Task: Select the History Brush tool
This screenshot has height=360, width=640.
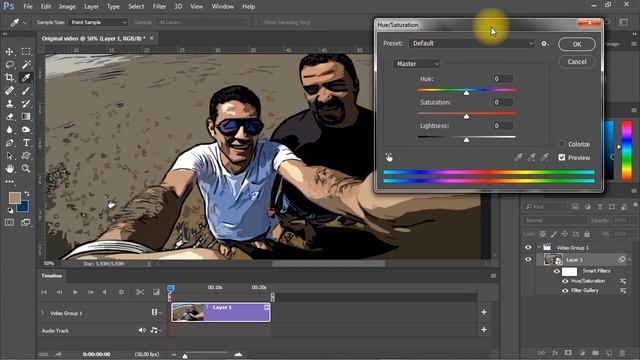Action: coord(26,104)
